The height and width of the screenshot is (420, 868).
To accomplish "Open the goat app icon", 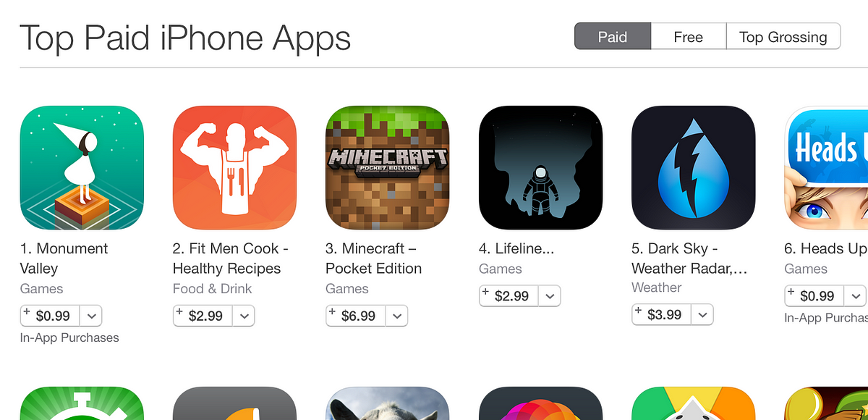I will coord(387,403).
